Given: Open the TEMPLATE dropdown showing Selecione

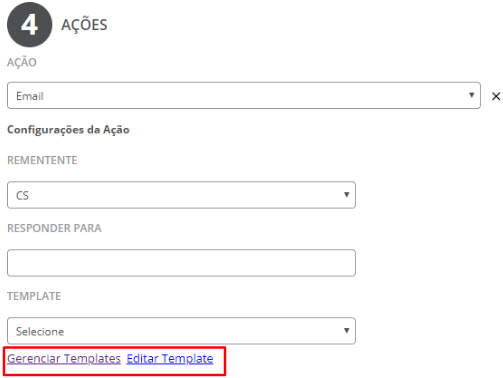Looking at the screenshot, I should pos(181,331).
